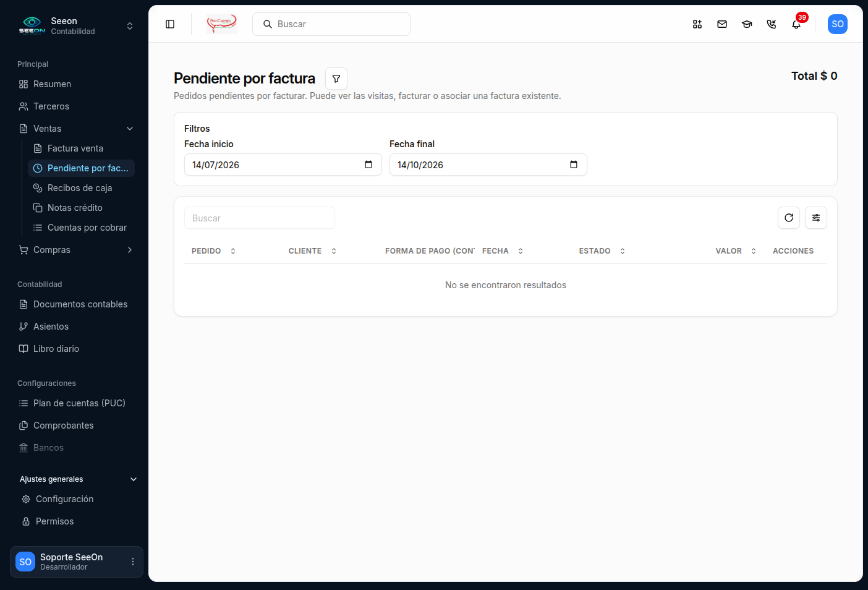Open the mail envelope icon
The height and width of the screenshot is (590, 868).
pyautogui.click(x=722, y=24)
